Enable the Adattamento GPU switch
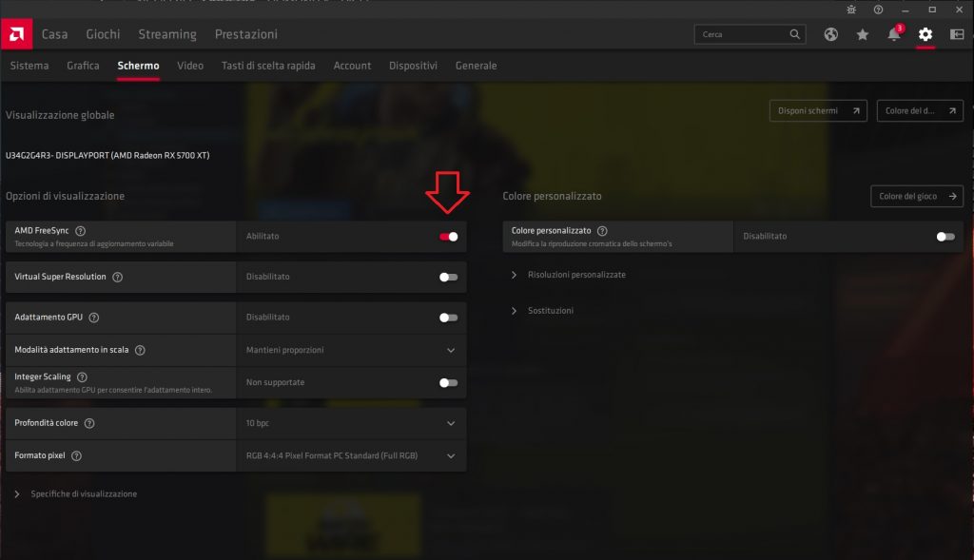974x560 pixels. click(449, 318)
